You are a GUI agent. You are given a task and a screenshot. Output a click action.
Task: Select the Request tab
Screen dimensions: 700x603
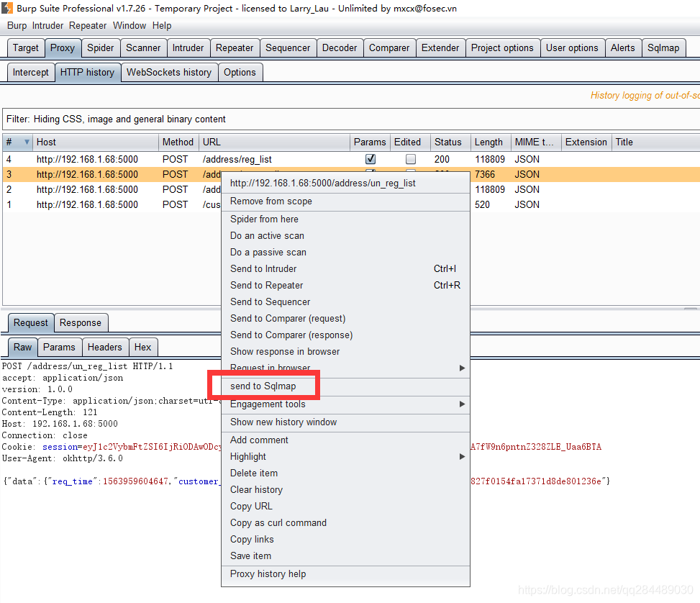[x=30, y=323]
